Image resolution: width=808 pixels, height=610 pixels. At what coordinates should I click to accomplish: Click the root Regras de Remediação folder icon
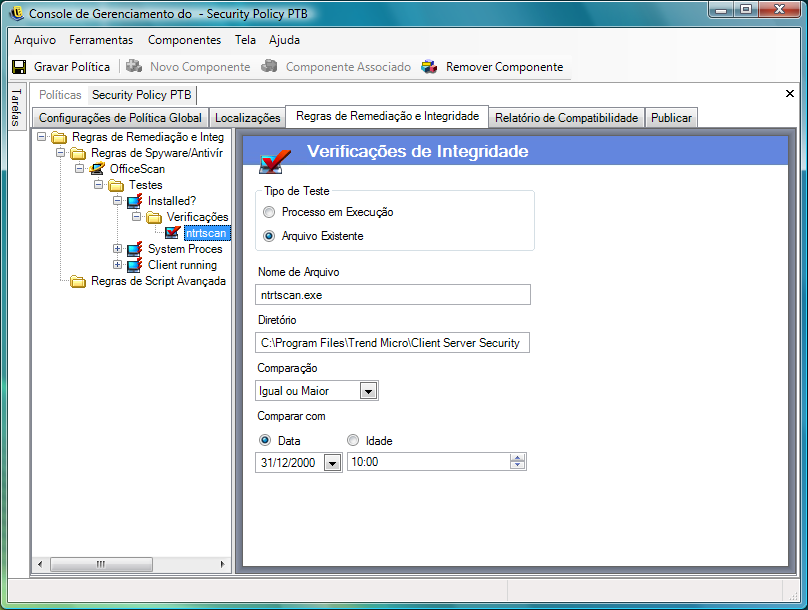click(x=59, y=138)
